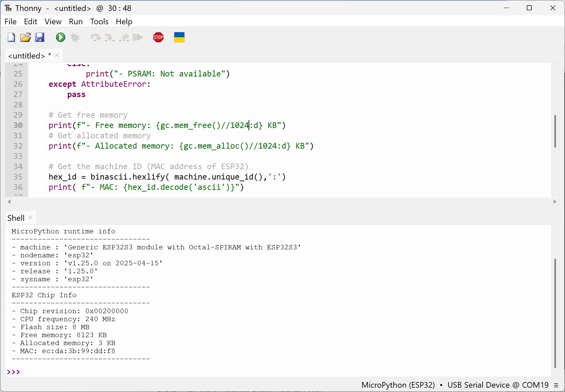Image resolution: width=565 pixels, height=392 pixels.
Task: Click 'Chip revision: 0x00200000' shell output
Action: pos(70,311)
